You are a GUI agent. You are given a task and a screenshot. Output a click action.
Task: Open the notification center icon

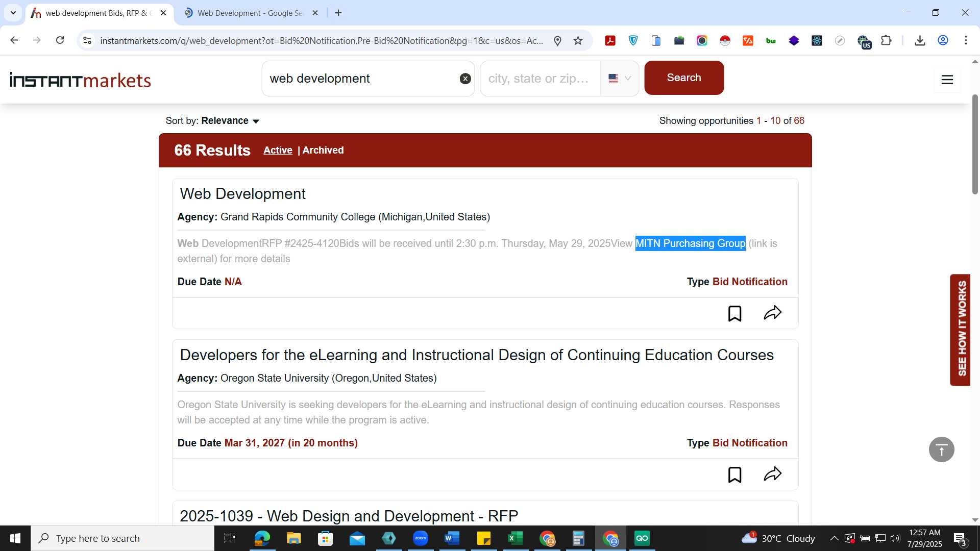point(960,538)
